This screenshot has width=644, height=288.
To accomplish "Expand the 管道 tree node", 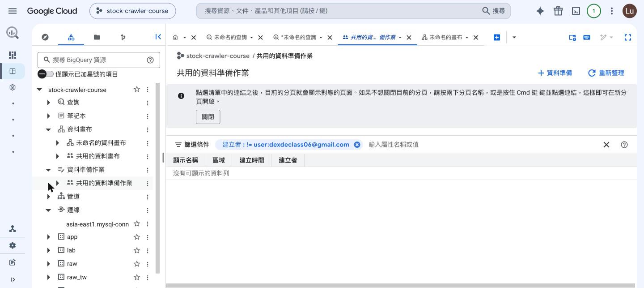I will click(49, 197).
